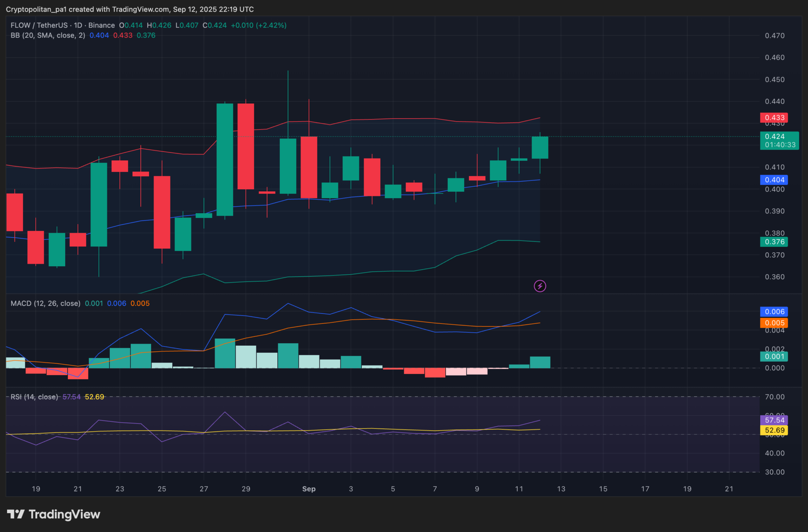Click the blue 0.006 MACD value tag
808x532 pixels.
774,312
